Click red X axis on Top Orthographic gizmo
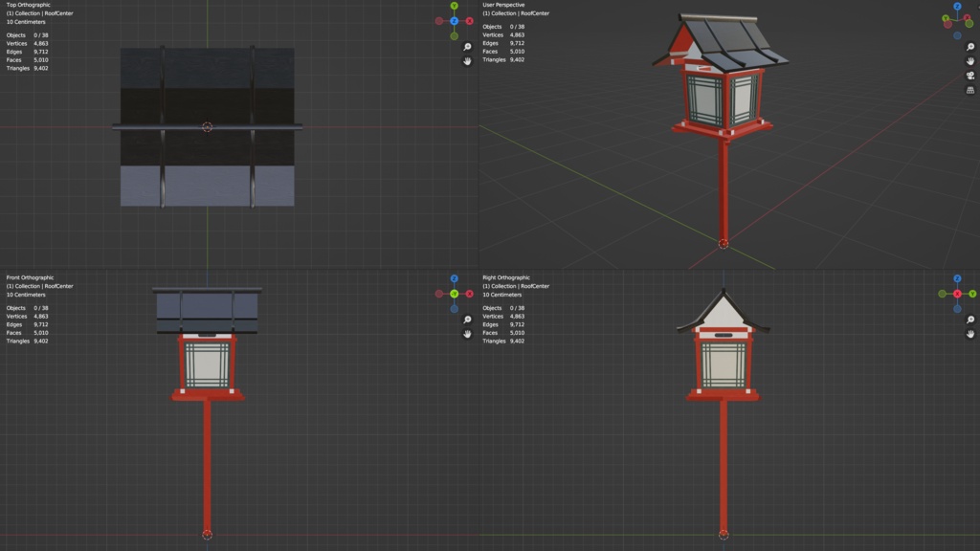Screen dimensions: 980x551 (469, 21)
